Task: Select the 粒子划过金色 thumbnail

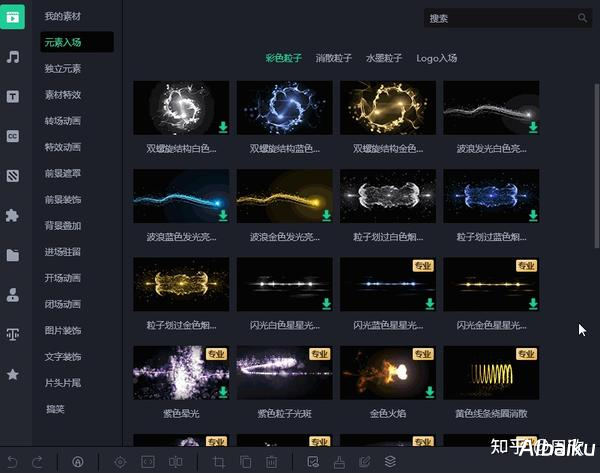Action: [x=181, y=284]
